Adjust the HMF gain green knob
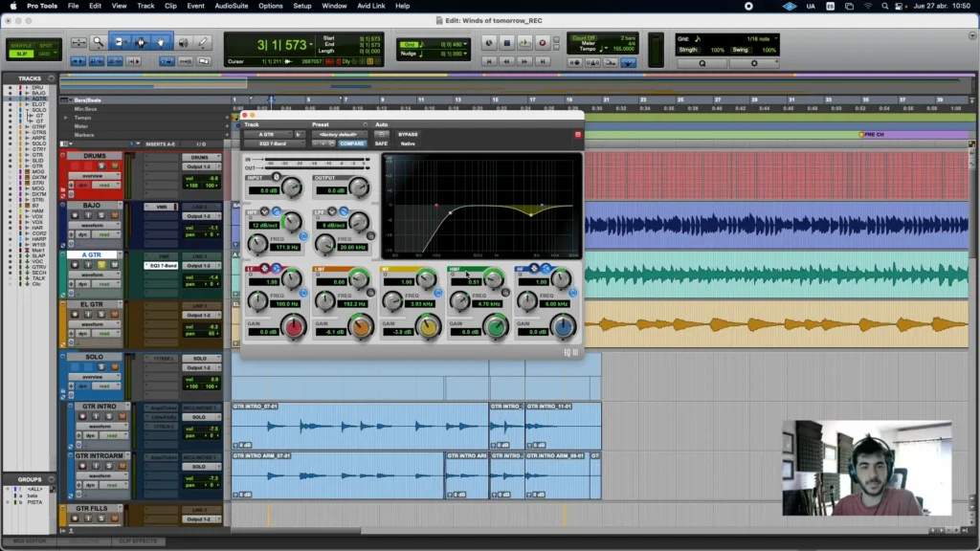 (496, 327)
